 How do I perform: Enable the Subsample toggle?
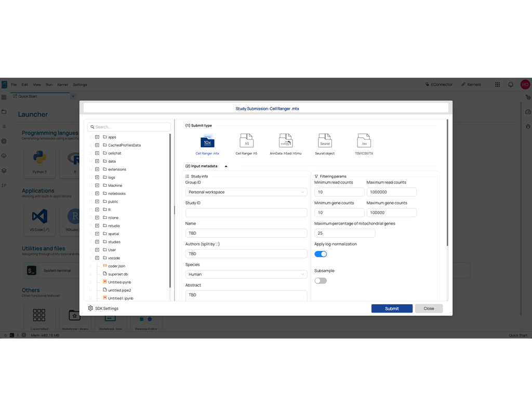coord(321,281)
